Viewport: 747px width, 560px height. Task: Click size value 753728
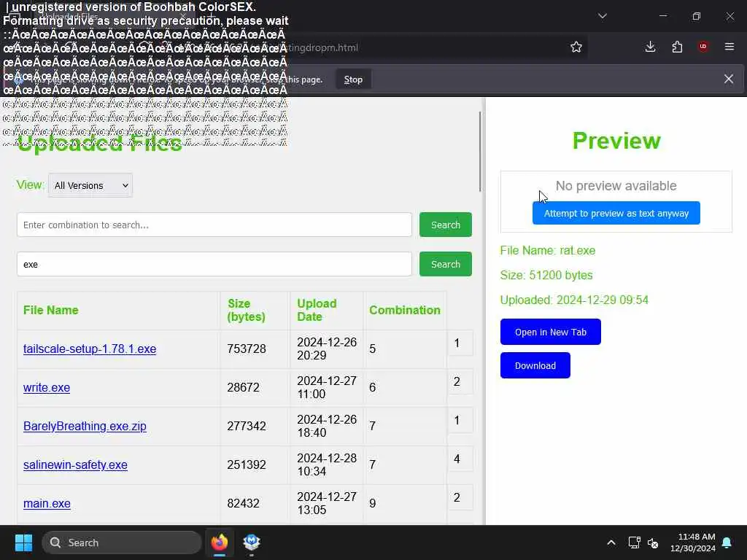click(247, 349)
